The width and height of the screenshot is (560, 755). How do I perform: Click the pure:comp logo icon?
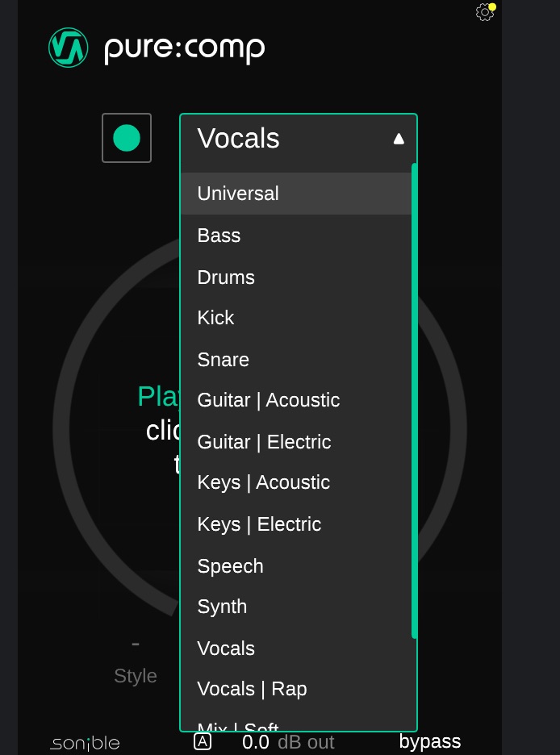coord(68,48)
